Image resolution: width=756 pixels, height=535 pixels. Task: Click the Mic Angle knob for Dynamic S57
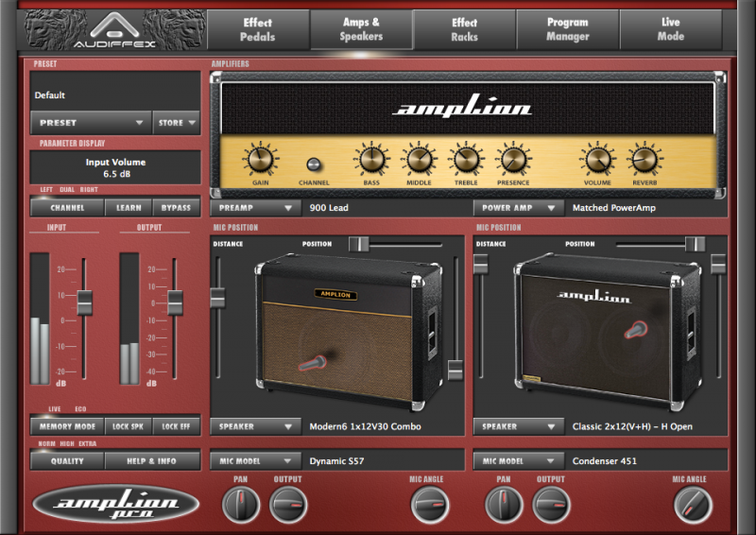(x=429, y=505)
